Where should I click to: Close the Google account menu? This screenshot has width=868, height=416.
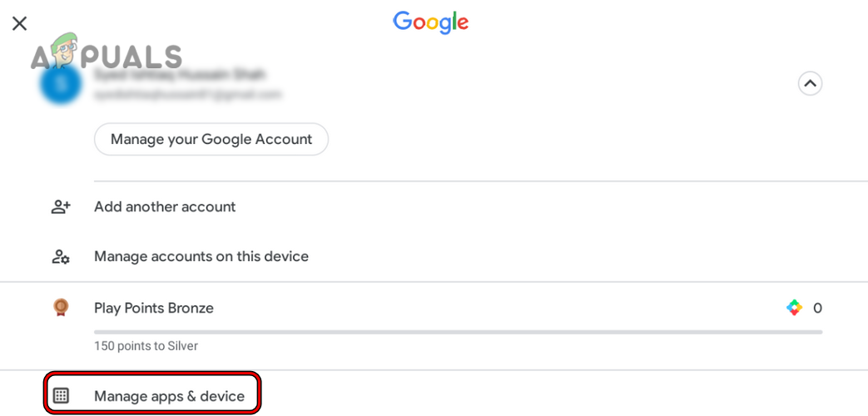pos(19,23)
